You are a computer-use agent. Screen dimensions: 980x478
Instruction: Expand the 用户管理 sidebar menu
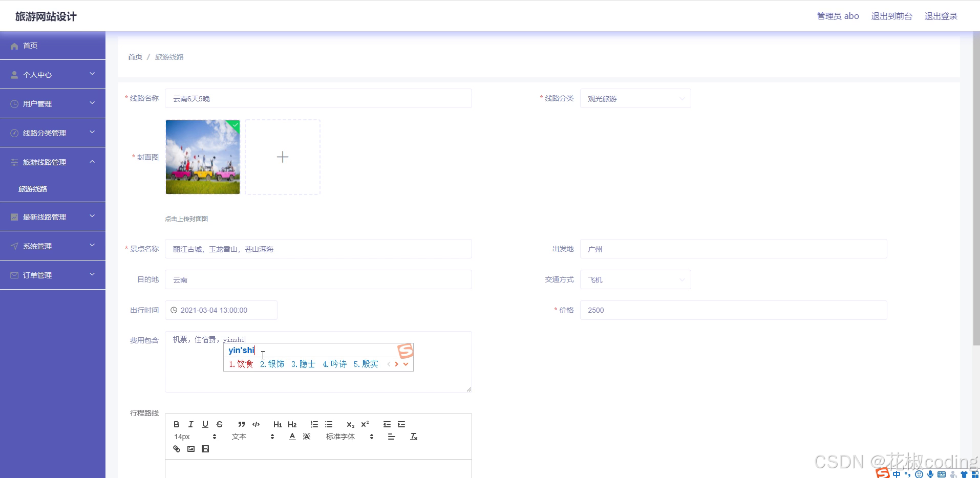[x=53, y=103]
